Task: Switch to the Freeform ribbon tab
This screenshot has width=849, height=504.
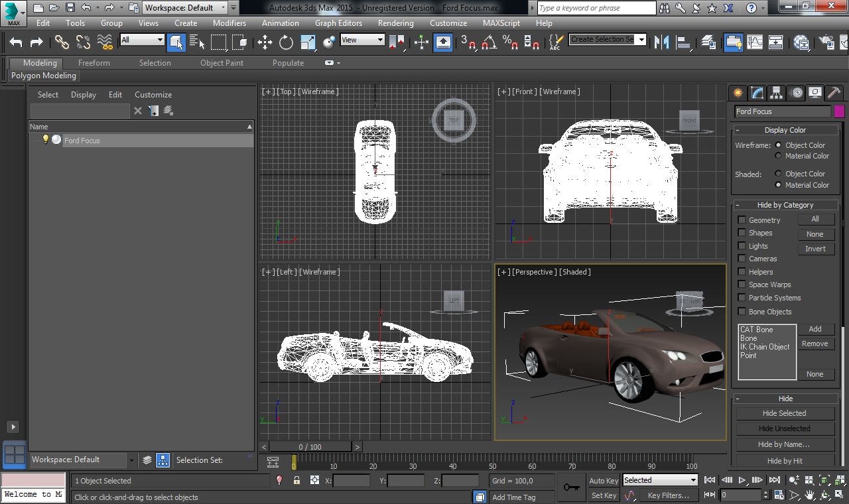Action: tap(94, 63)
